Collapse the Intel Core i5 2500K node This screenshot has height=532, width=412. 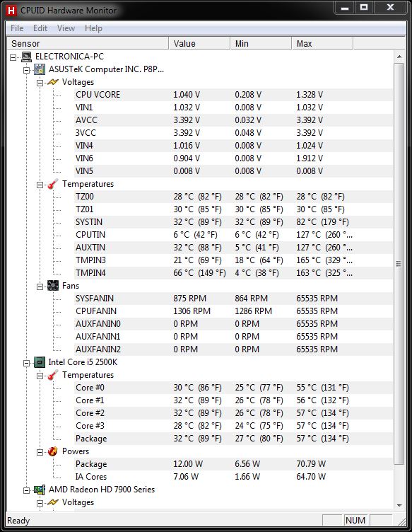(26, 363)
